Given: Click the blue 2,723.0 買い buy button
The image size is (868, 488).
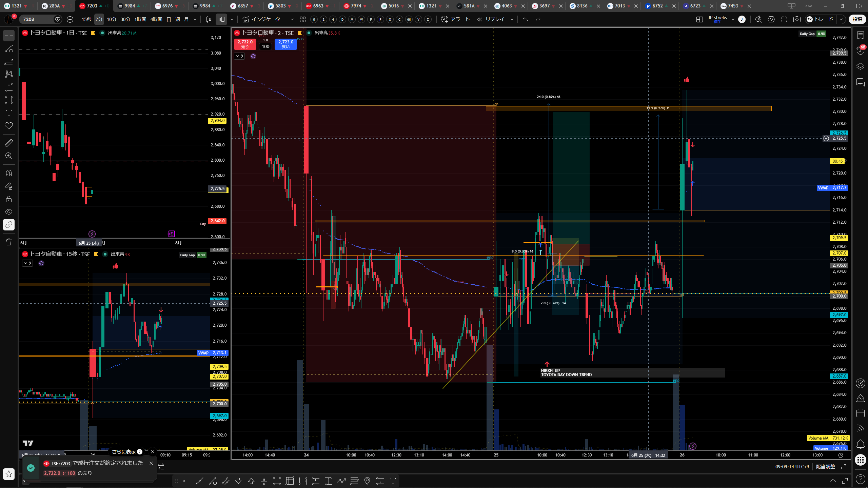Looking at the screenshot, I should [286, 44].
